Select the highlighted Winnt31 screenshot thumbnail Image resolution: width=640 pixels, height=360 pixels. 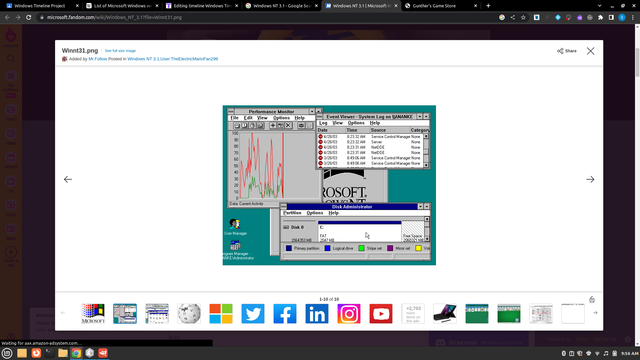(x=125, y=313)
